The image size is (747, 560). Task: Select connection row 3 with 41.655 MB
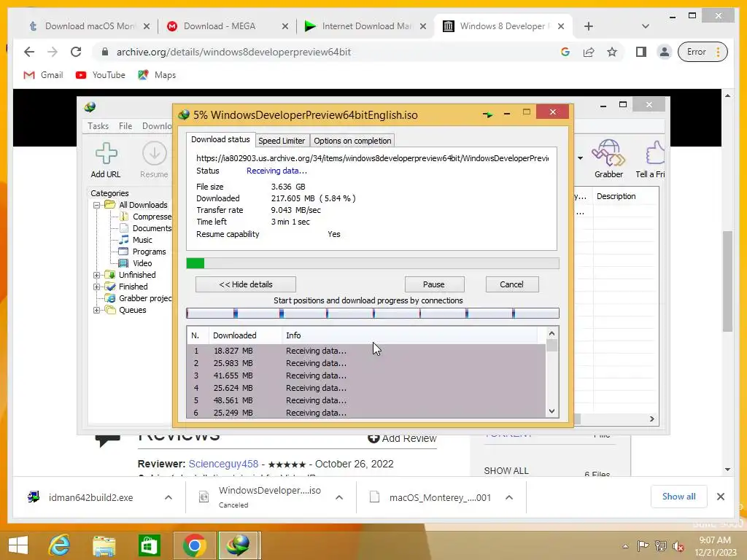coord(366,376)
